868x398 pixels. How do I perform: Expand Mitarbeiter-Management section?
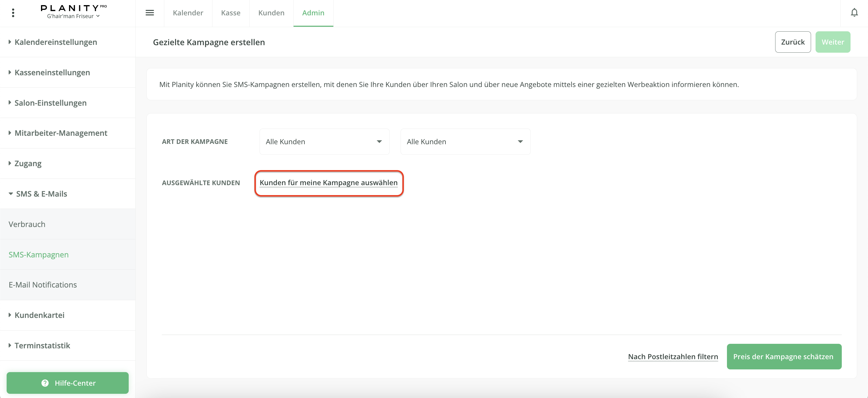(61, 133)
